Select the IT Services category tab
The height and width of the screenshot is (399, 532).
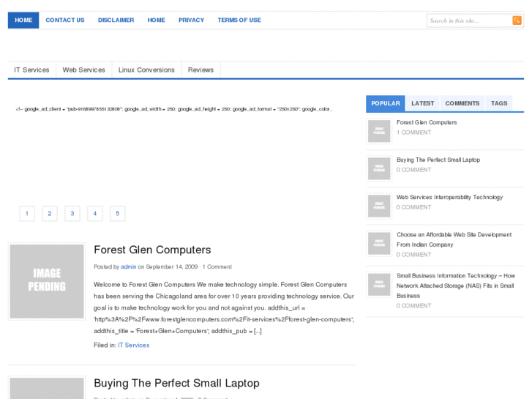(32, 70)
